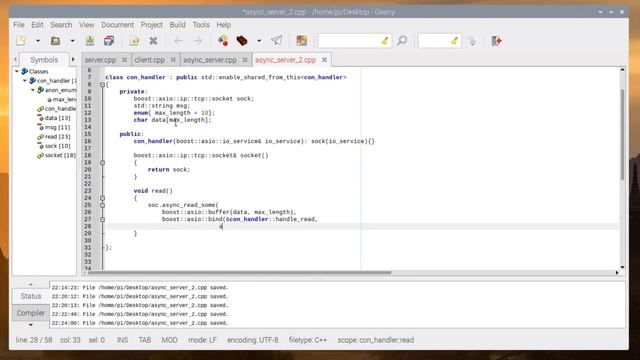Click the editor vertical scrollbar

click(x=622, y=135)
